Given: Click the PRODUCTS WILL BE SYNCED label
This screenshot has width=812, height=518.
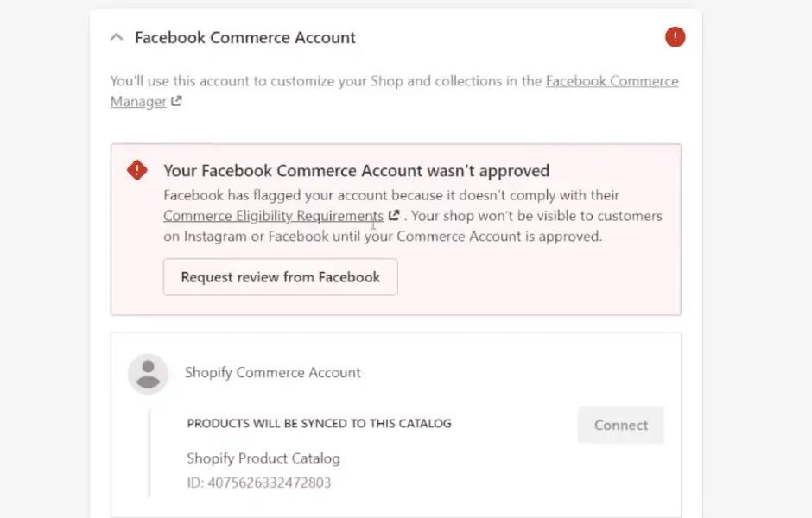Looking at the screenshot, I should click(318, 423).
